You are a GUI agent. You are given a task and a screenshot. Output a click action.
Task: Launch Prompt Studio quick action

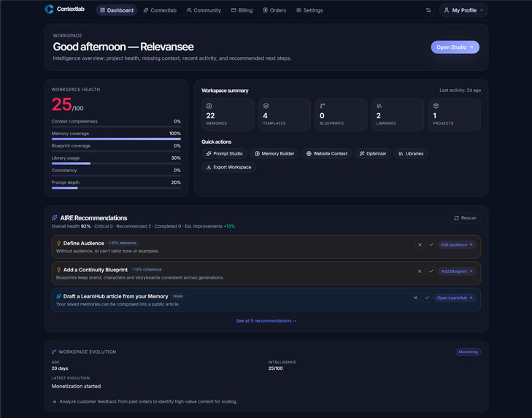(x=224, y=154)
